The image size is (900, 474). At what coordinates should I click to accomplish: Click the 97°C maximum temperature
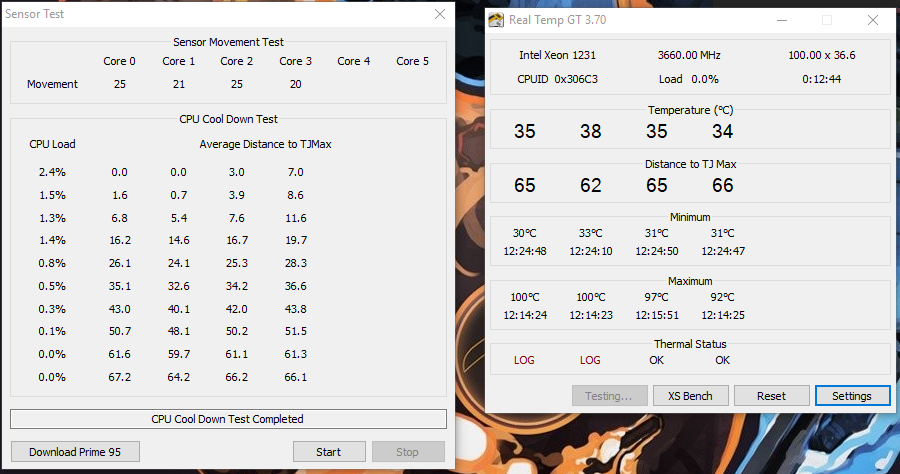[x=657, y=297]
